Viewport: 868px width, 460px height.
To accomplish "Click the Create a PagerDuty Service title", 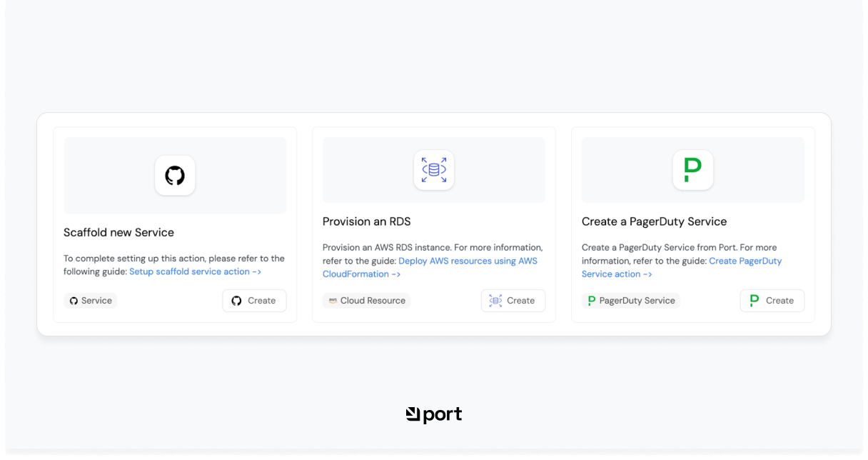I will pyautogui.click(x=654, y=221).
